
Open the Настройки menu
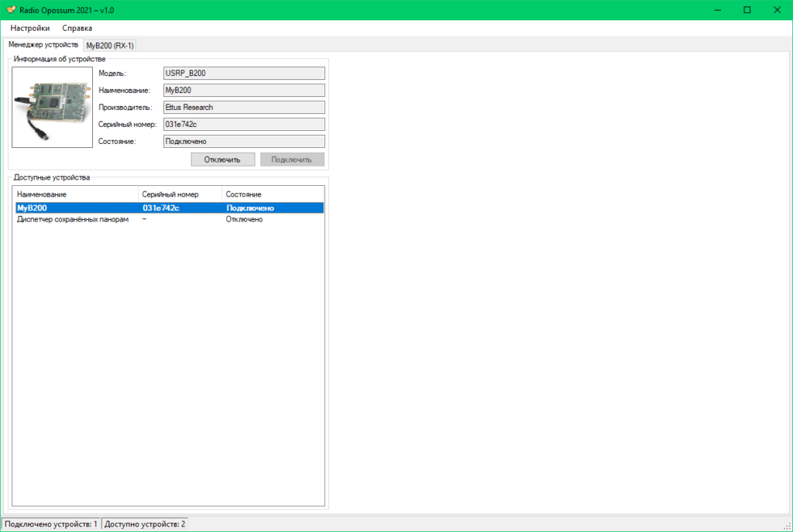[x=30, y=28]
